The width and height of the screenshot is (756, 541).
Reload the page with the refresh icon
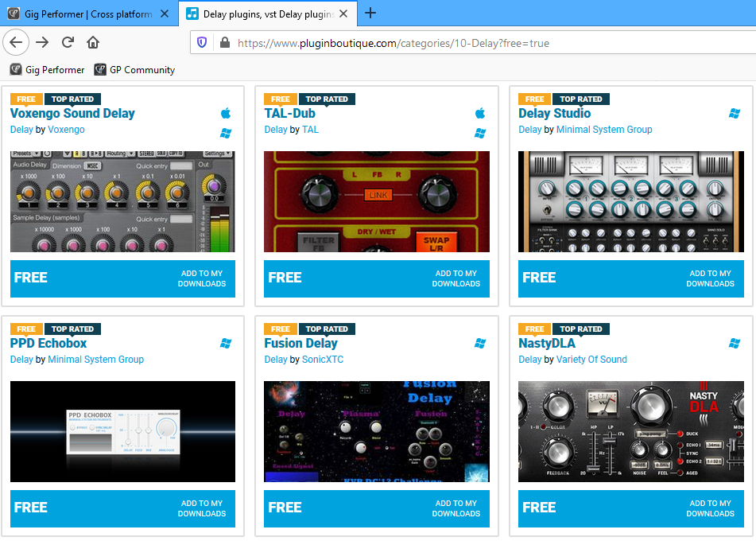(x=68, y=42)
